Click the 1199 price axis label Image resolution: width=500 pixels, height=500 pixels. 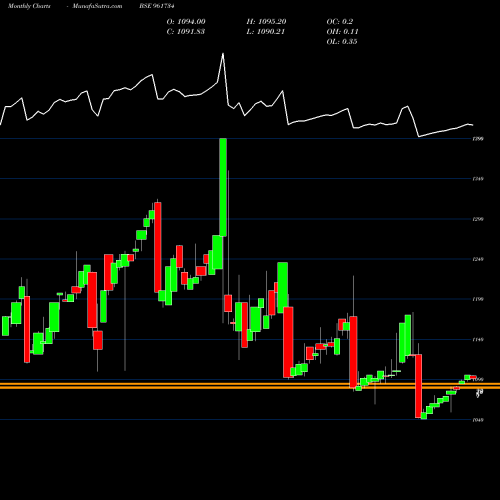click(478, 299)
